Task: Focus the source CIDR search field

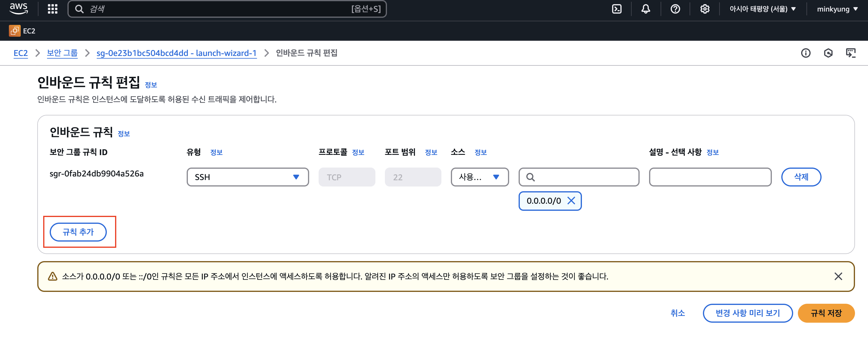Action: (579, 177)
